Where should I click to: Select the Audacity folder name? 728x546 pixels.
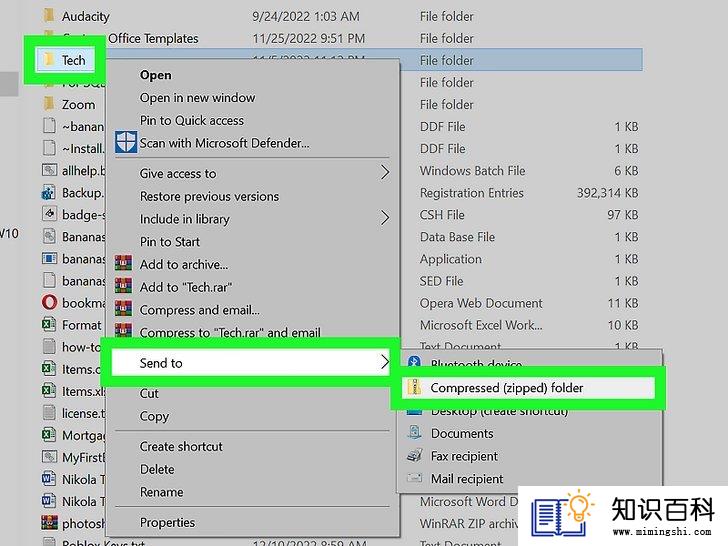[85, 16]
